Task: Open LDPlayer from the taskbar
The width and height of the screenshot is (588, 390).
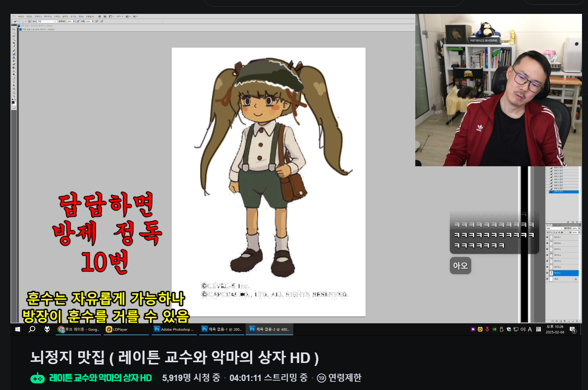Action: (x=126, y=329)
